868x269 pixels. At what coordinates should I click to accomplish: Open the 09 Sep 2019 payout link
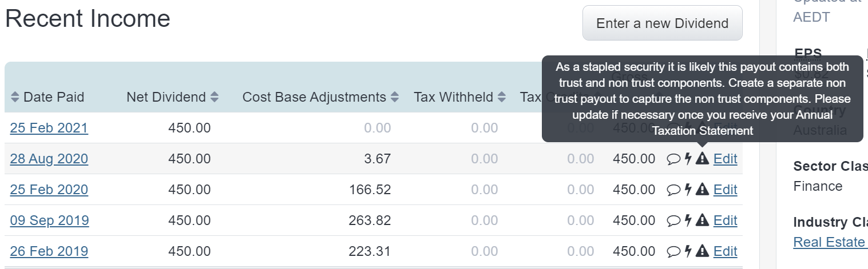tap(50, 220)
